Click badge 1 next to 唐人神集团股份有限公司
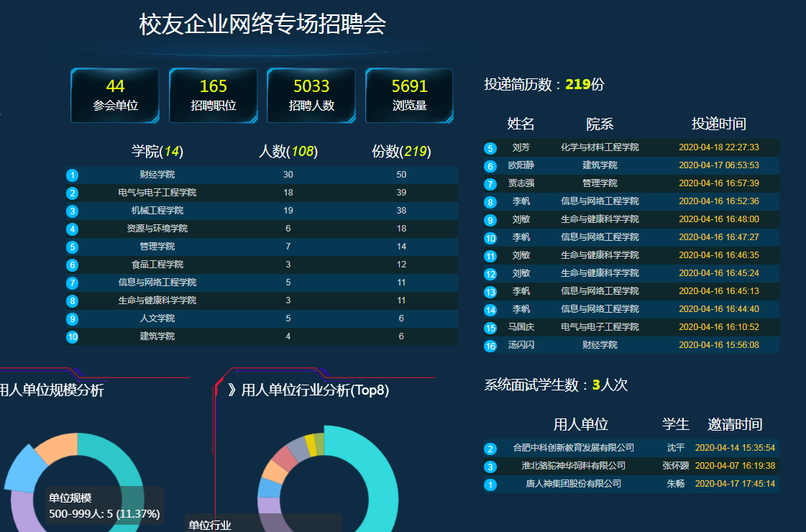The width and height of the screenshot is (806, 532). tap(490, 485)
